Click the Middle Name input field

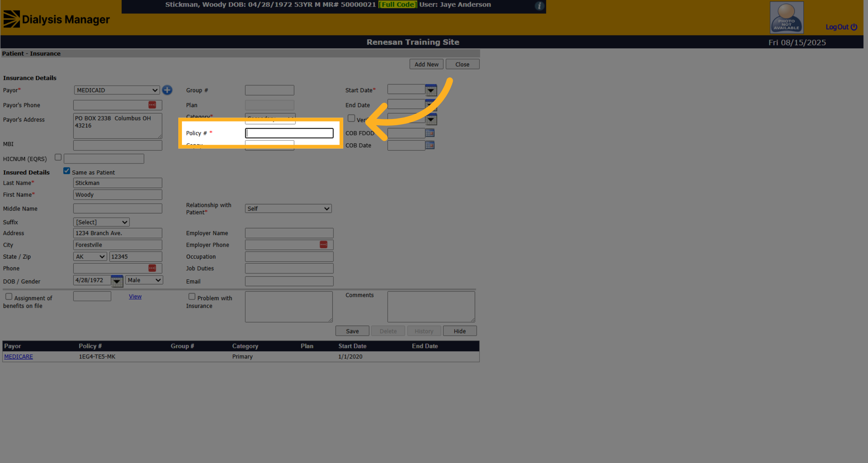[x=118, y=208]
